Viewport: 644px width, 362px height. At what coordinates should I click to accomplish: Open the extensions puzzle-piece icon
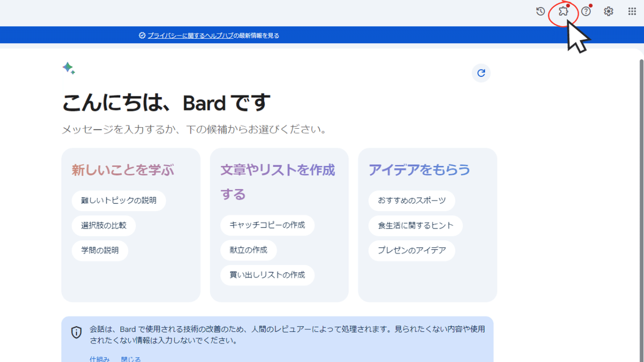pos(563,11)
